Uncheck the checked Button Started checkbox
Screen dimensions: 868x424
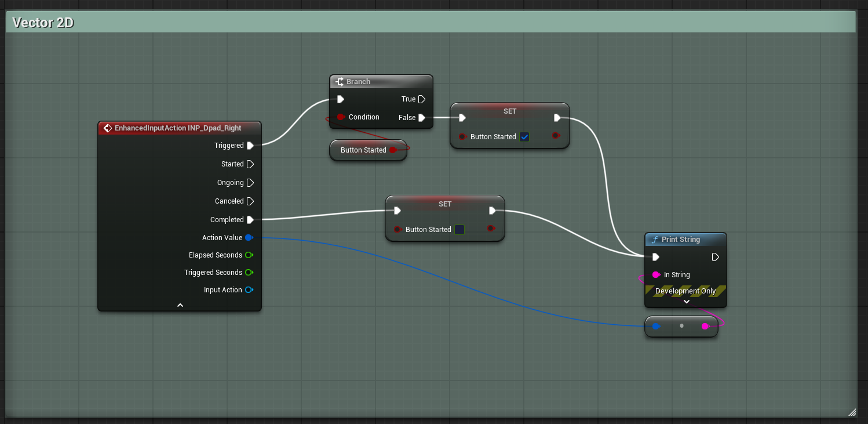click(524, 137)
